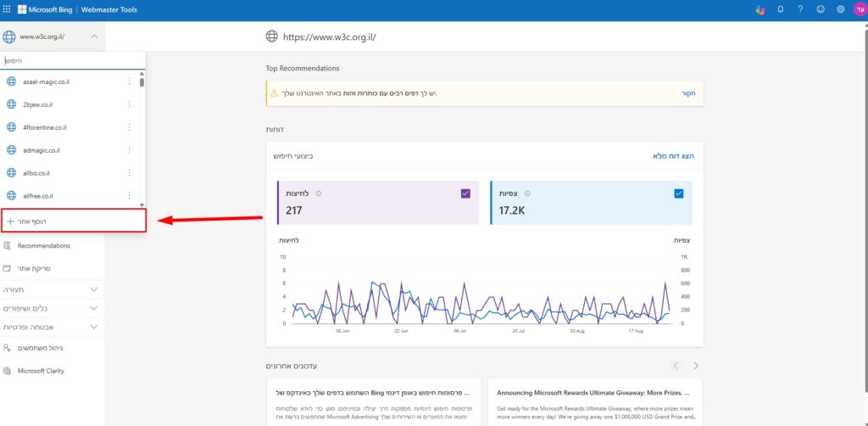Open הצג דוח מלא full report link
868x426 pixels.
coord(673,156)
